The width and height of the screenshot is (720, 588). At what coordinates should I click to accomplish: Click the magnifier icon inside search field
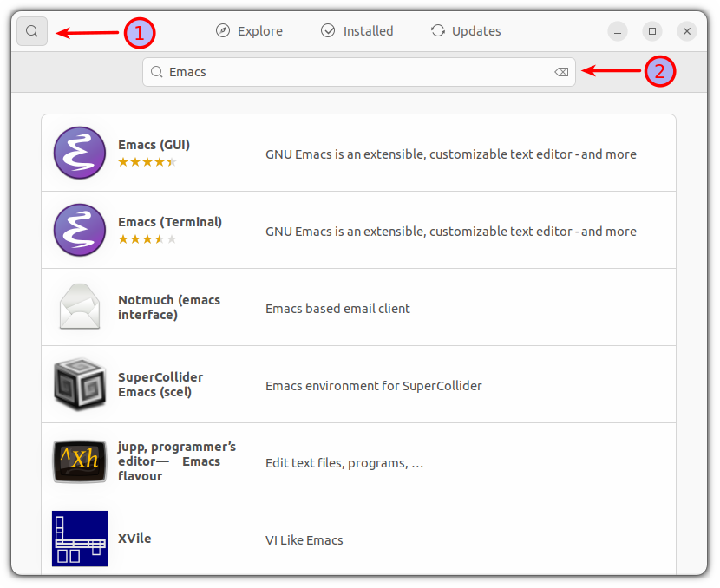pos(157,72)
